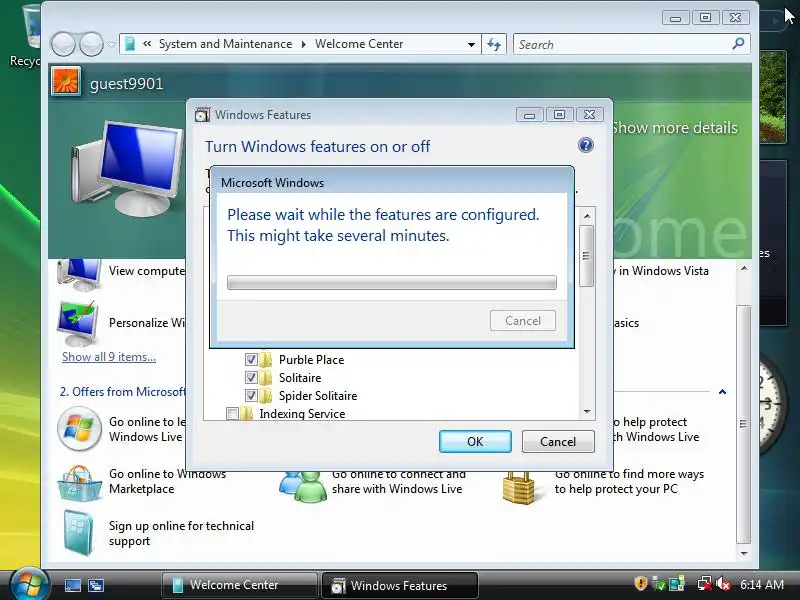Click the Refresh button in address bar
The width and height of the screenshot is (800, 600).
coord(494,44)
